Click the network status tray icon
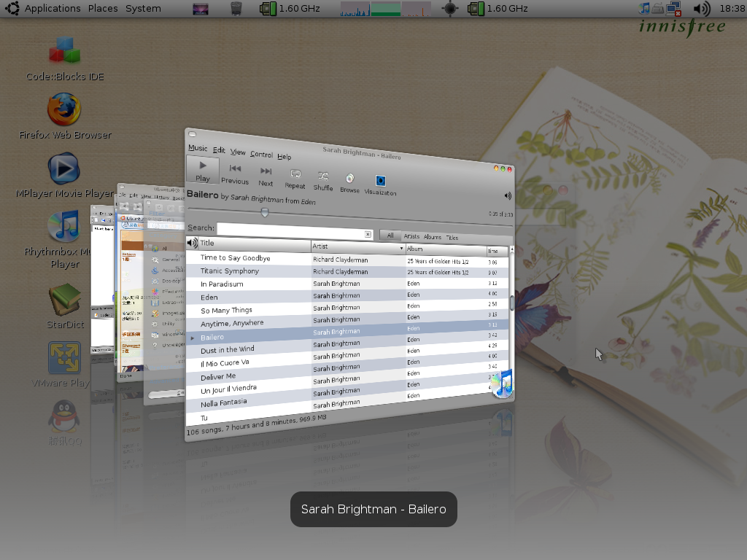Image resolution: width=747 pixels, height=560 pixels. pyautogui.click(x=673, y=8)
